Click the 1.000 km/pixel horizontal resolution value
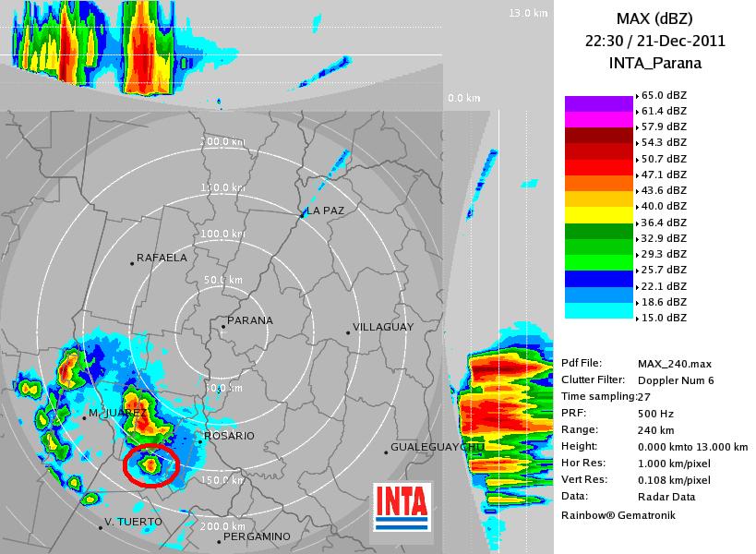Screen dimensions: 756x554 tap(674, 464)
